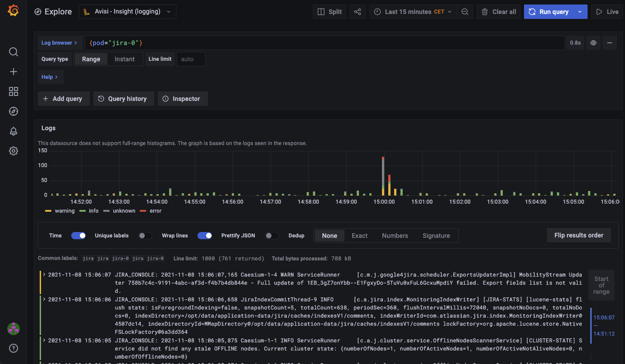
Task: Open Configuration gear in the sidebar
Action: [x=14, y=151]
